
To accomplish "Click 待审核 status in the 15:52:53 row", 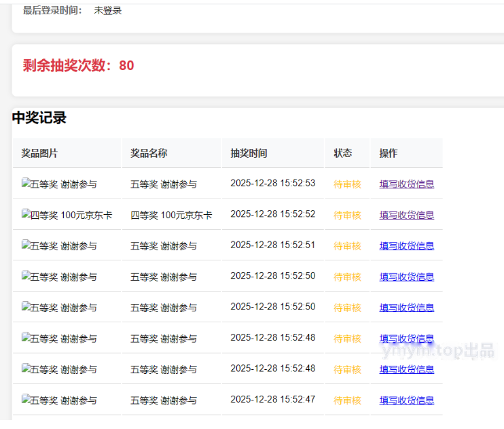I will coord(348,184).
